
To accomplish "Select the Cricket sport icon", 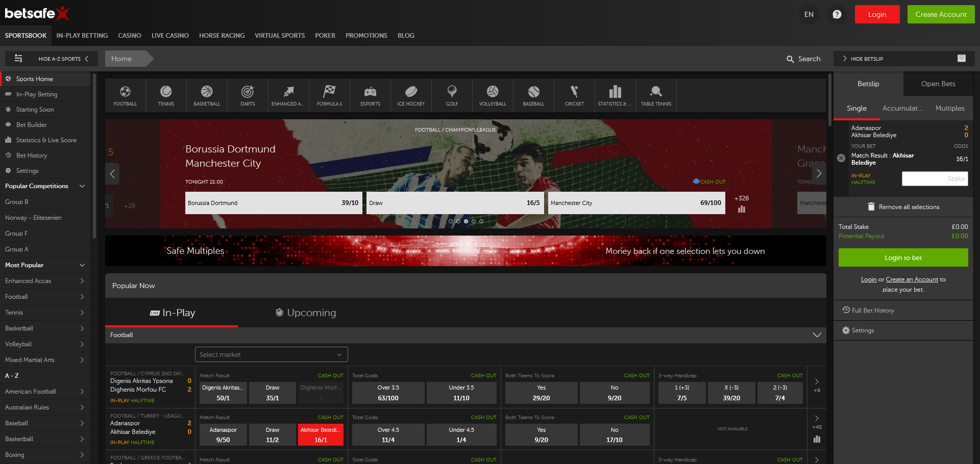I will [x=574, y=95].
